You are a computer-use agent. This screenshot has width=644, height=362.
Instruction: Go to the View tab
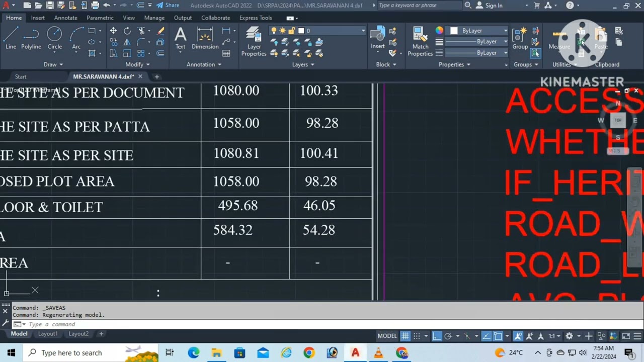[129, 18]
